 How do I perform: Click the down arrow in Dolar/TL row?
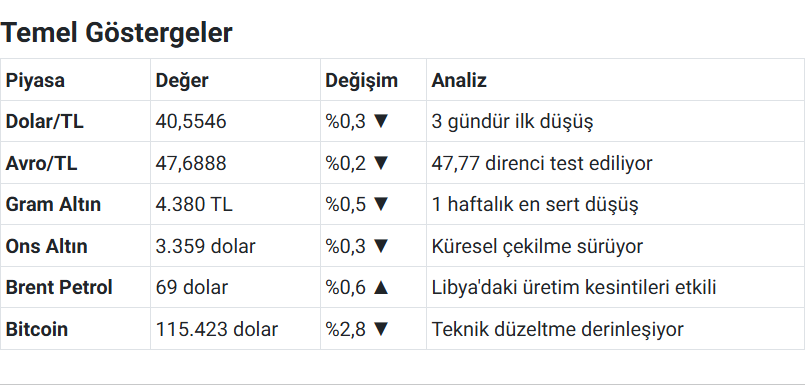(x=380, y=122)
